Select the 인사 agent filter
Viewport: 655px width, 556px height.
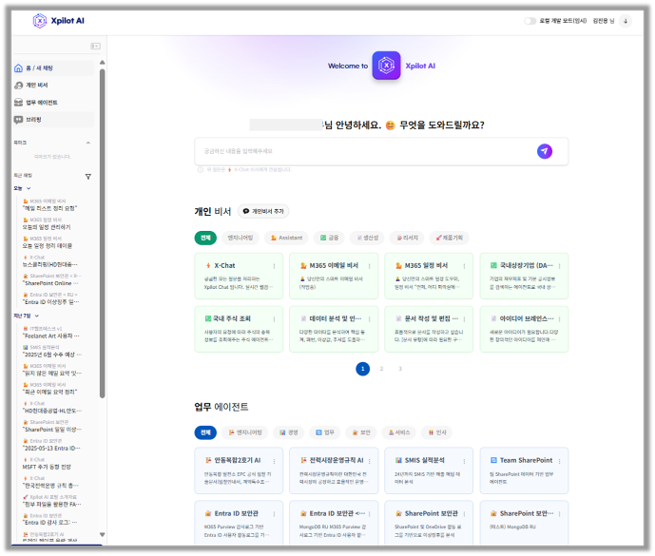[x=437, y=432]
